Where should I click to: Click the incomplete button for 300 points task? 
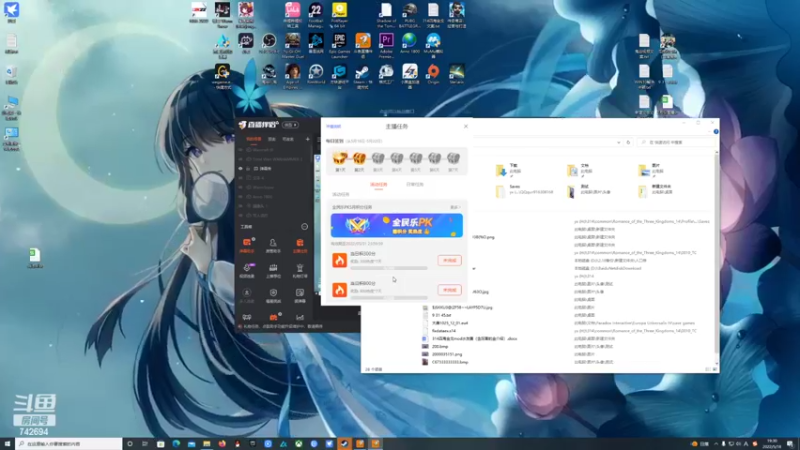click(449, 260)
